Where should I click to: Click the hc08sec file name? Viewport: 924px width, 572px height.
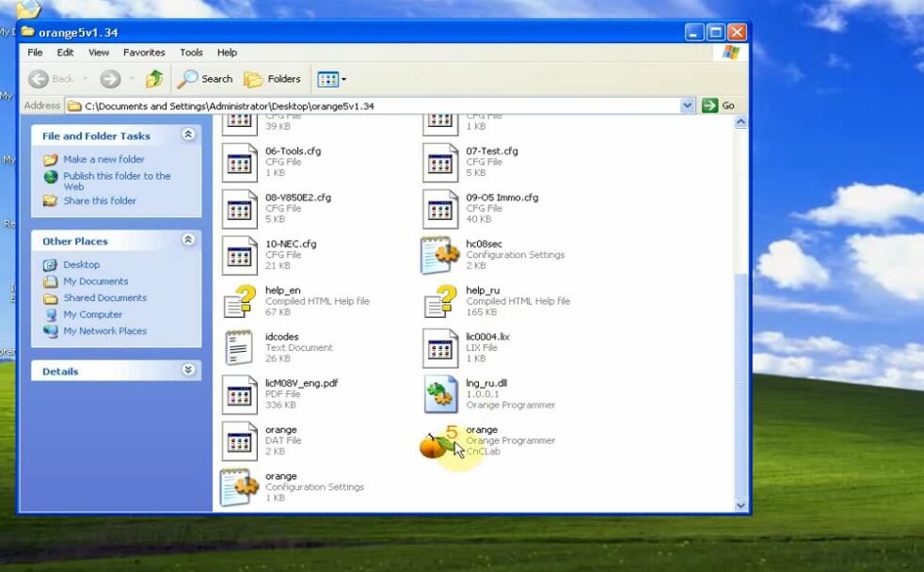click(484, 244)
